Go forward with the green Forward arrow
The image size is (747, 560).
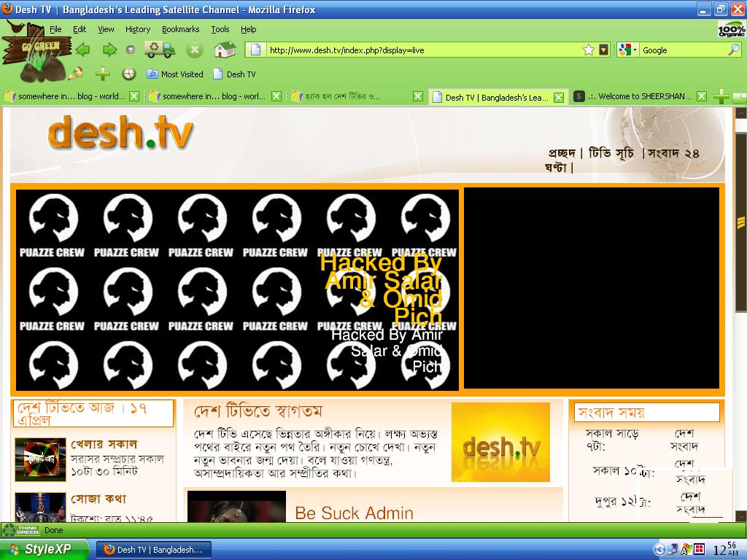pos(109,50)
